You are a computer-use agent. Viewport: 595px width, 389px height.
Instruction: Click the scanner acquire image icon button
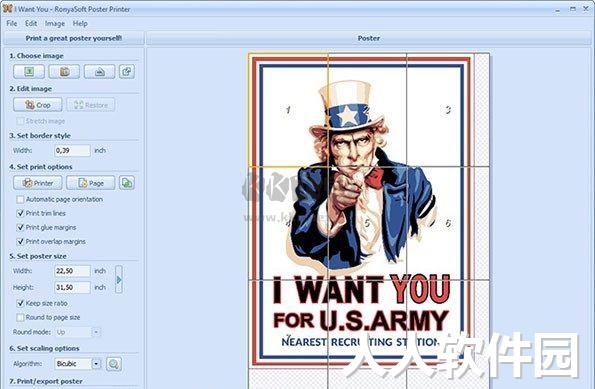pos(99,71)
